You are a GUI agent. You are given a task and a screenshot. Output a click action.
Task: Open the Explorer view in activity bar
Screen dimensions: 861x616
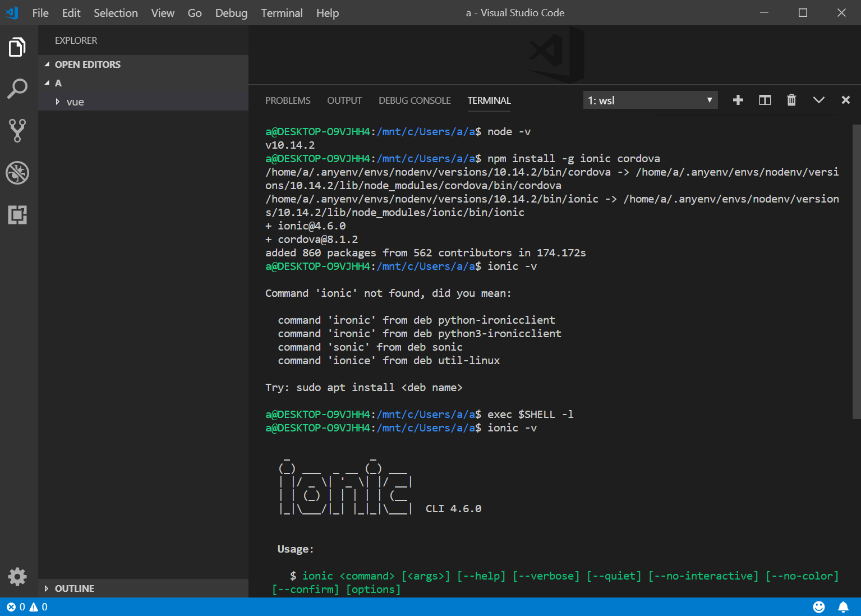[17, 47]
